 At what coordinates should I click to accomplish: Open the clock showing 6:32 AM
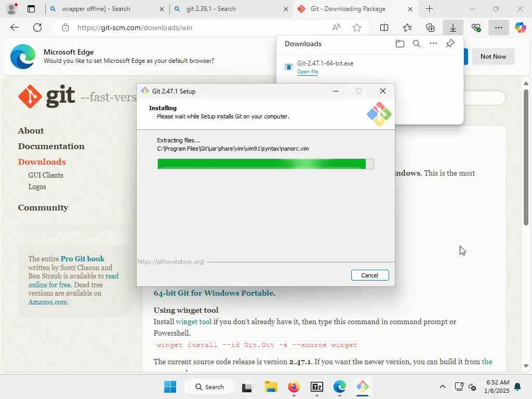(x=497, y=387)
